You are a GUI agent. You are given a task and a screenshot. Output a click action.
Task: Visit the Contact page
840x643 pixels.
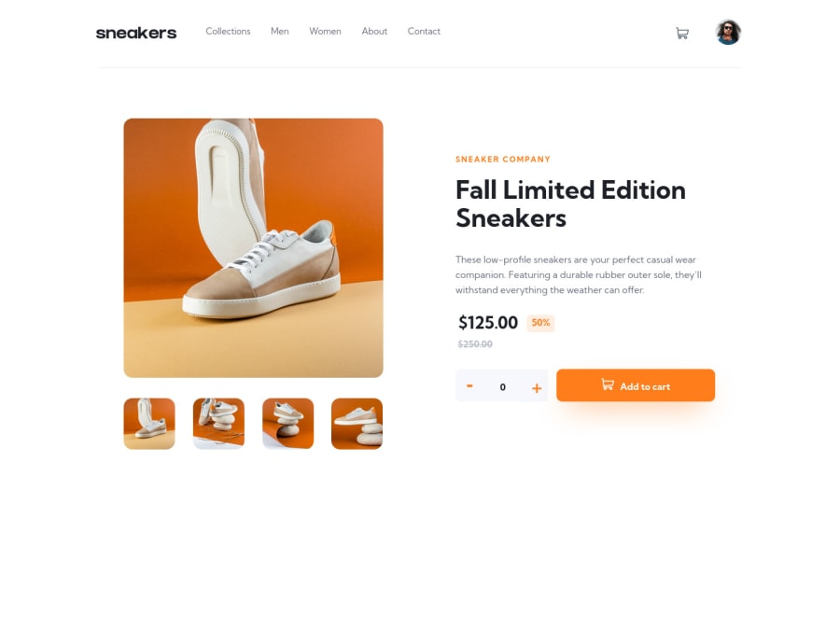pos(424,31)
